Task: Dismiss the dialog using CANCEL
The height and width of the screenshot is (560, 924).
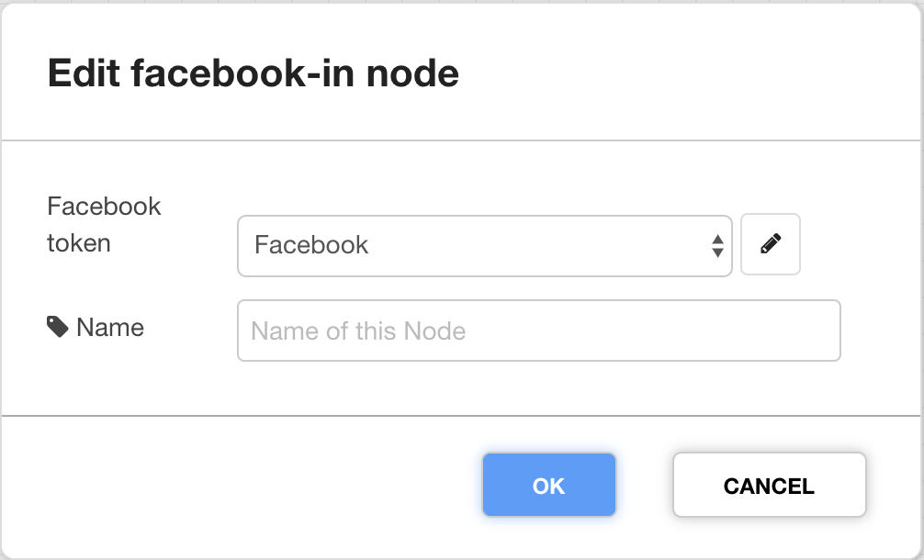Action: (x=769, y=485)
